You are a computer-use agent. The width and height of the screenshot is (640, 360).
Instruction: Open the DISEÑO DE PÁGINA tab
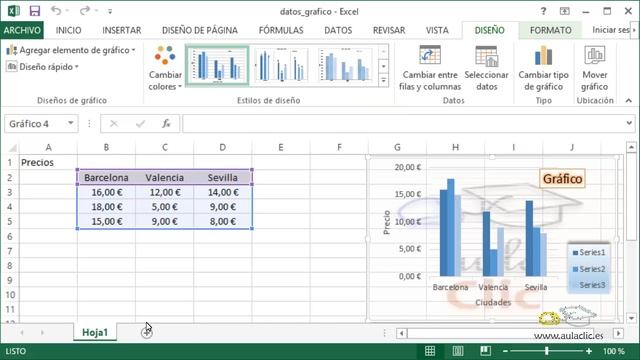point(200,30)
